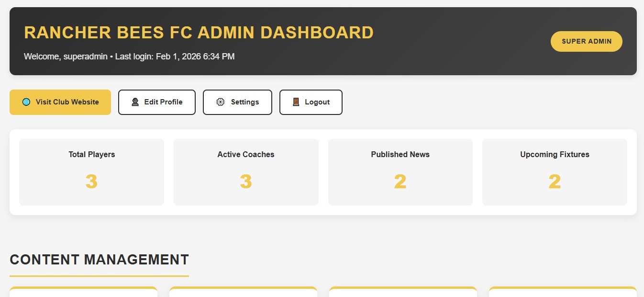Open the Published News statistics card

tap(400, 171)
